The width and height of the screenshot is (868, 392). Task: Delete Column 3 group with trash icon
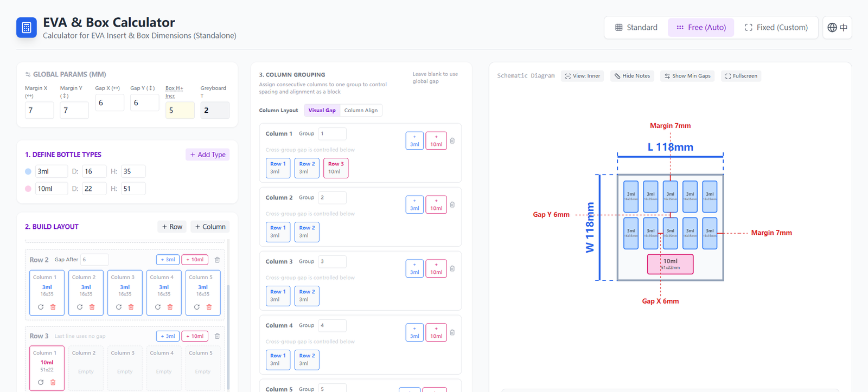click(452, 269)
